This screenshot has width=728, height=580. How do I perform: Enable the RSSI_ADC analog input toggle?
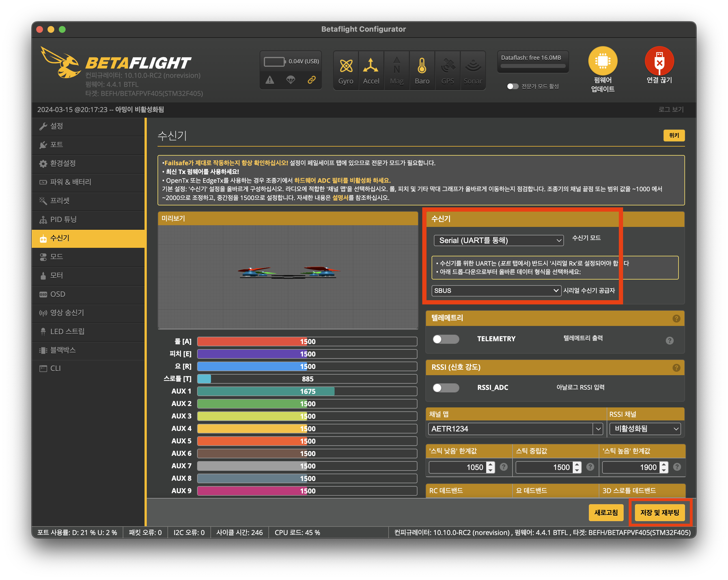(446, 387)
